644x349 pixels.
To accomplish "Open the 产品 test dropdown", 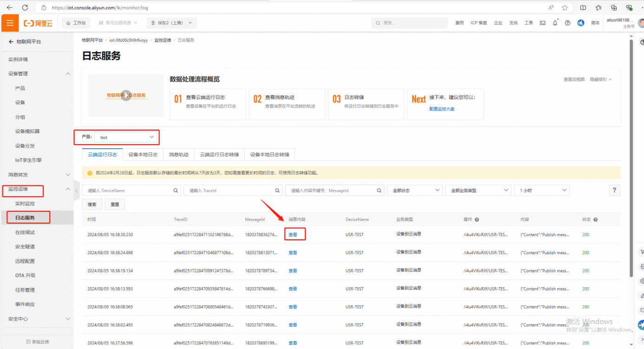I will (x=126, y=137).
